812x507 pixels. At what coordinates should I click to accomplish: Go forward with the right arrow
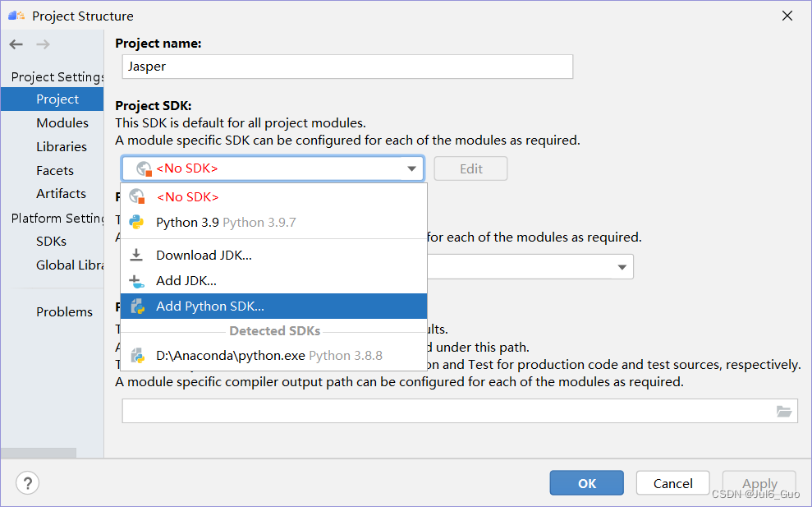43,44
